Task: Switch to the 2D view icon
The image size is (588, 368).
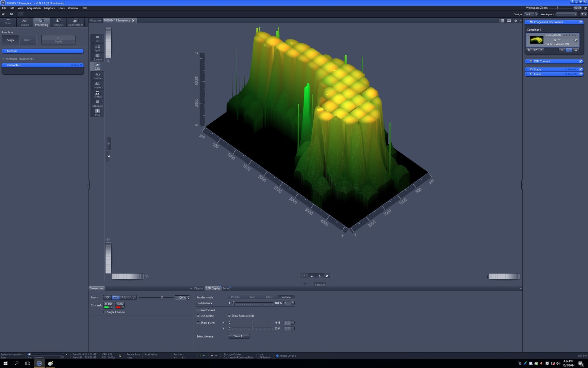Action: coord(97,39)
